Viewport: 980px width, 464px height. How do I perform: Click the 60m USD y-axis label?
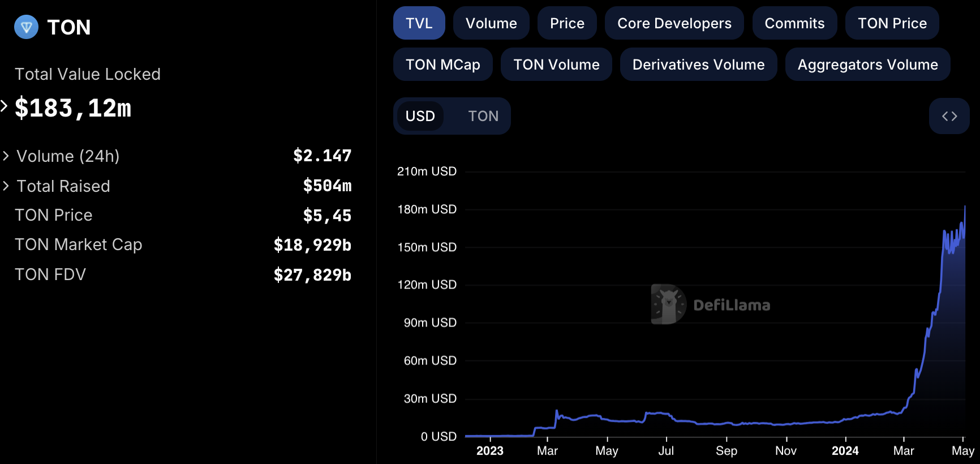pos(430,360)
